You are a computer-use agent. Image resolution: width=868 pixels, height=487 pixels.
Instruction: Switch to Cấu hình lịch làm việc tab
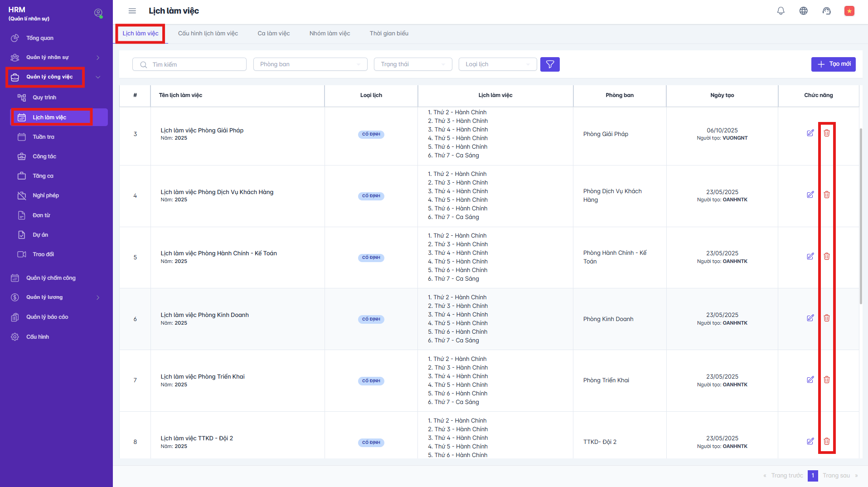click(208, 34)
